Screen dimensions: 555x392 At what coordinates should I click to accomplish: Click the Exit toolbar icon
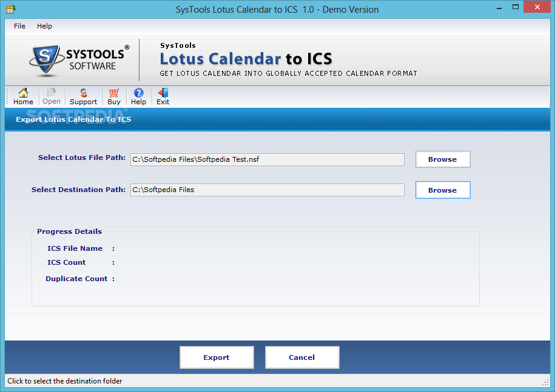163,96
